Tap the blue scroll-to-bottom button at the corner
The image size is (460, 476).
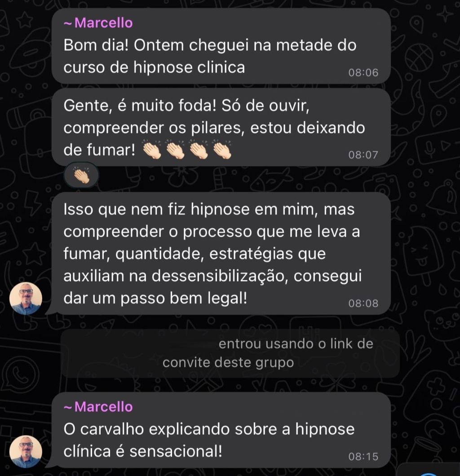(428, 473)
